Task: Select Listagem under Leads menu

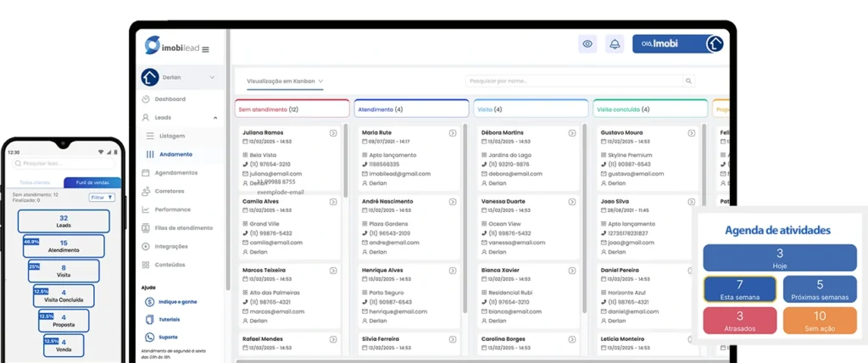Action: pyautogui.click(x=173, y=136)
